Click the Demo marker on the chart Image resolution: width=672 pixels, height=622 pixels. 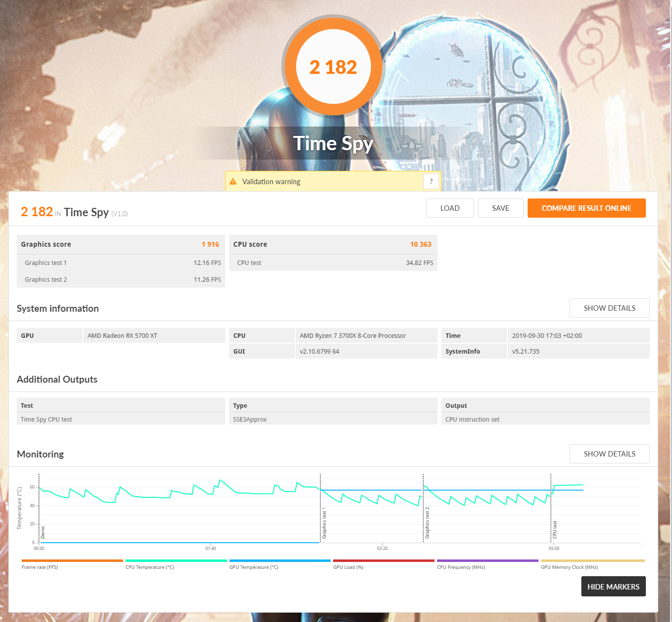click(x=43, y=532)
